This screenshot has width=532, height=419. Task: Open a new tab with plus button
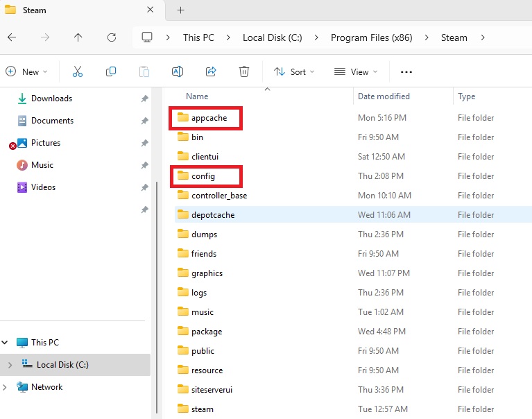[x=181, y=10]
